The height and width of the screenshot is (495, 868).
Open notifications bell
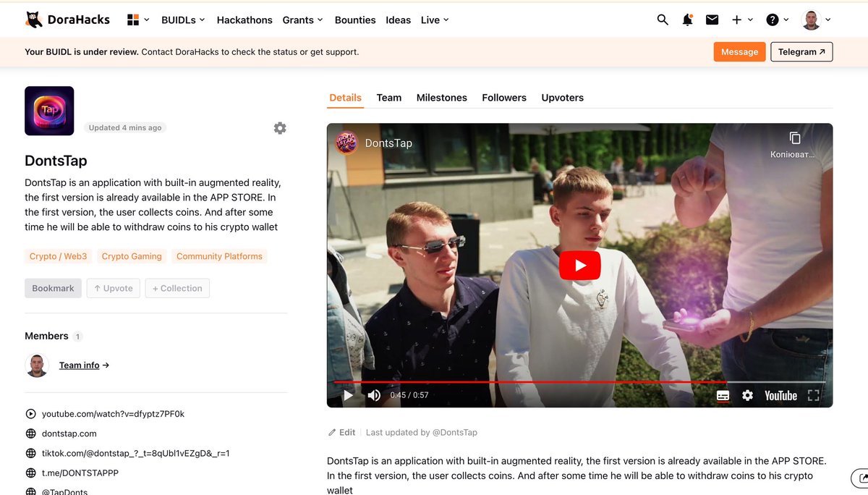click(687, 20)
